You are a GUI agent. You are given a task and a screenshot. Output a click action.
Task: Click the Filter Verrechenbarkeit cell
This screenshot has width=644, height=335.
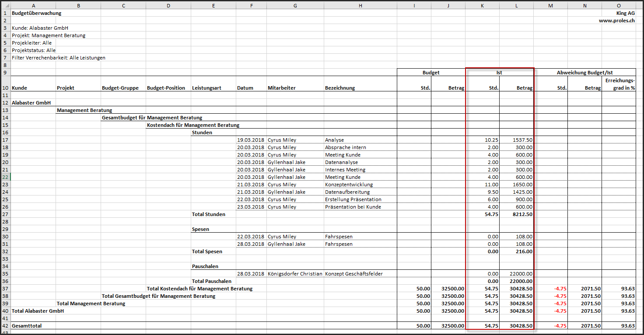59,58
